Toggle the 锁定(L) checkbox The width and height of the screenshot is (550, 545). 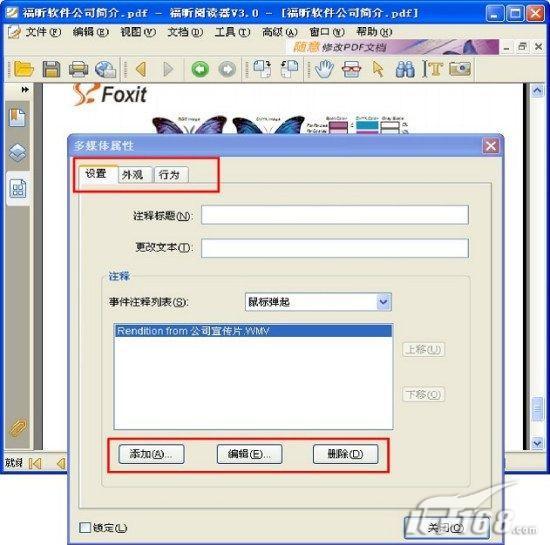point(85,527)
